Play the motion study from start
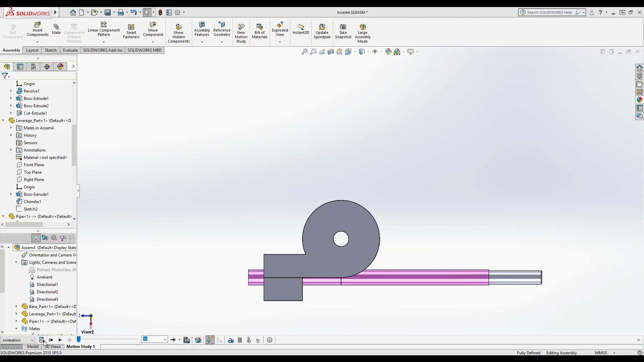644x362 pixels. pyautogui.click(x=51, y=340)
